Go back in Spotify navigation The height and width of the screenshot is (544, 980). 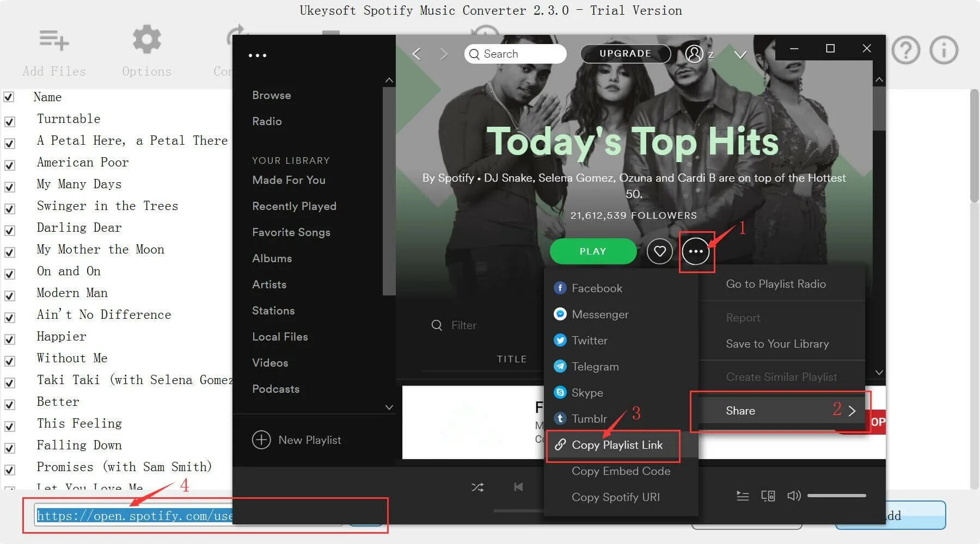tap(416, 54)
